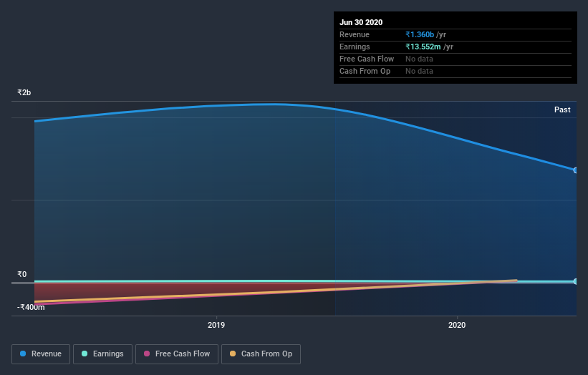Click the ₹1.360b revenue value in tooltip
588x375 pixels.
tap(420, 34)
